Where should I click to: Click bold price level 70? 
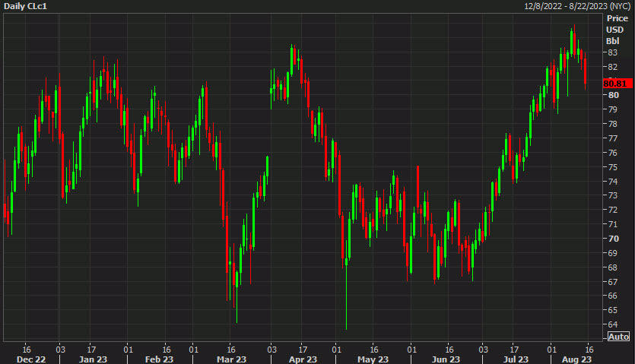click(614, 239)
